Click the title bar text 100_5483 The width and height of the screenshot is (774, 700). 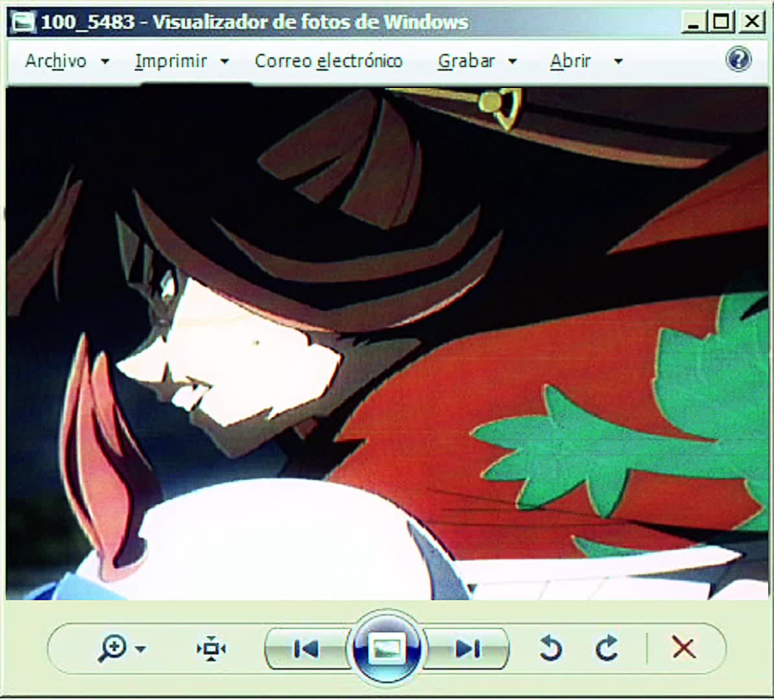point(88,22)
